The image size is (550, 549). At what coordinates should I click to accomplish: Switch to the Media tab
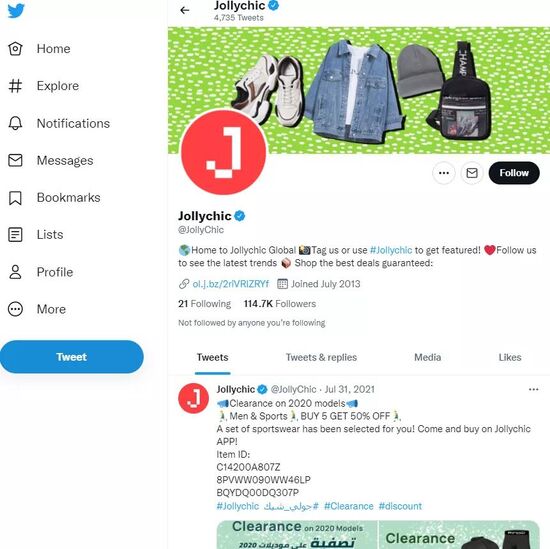click(428, 357)
